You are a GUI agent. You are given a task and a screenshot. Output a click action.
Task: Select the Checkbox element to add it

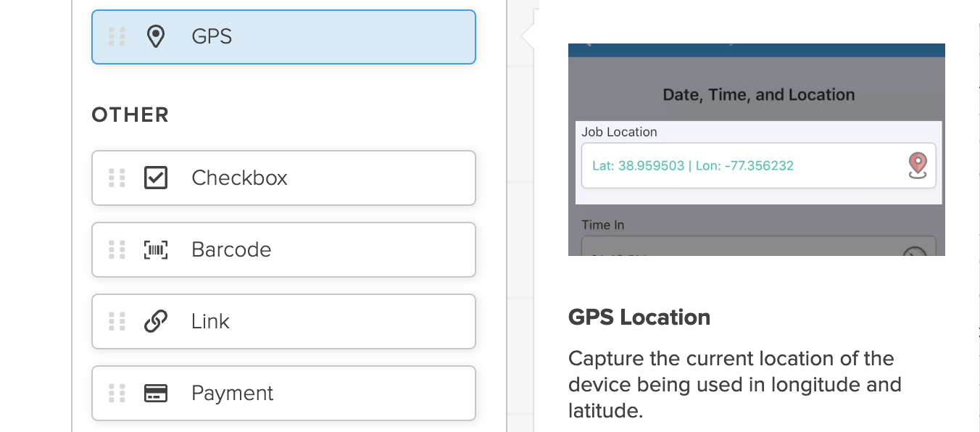click(283, 178)
